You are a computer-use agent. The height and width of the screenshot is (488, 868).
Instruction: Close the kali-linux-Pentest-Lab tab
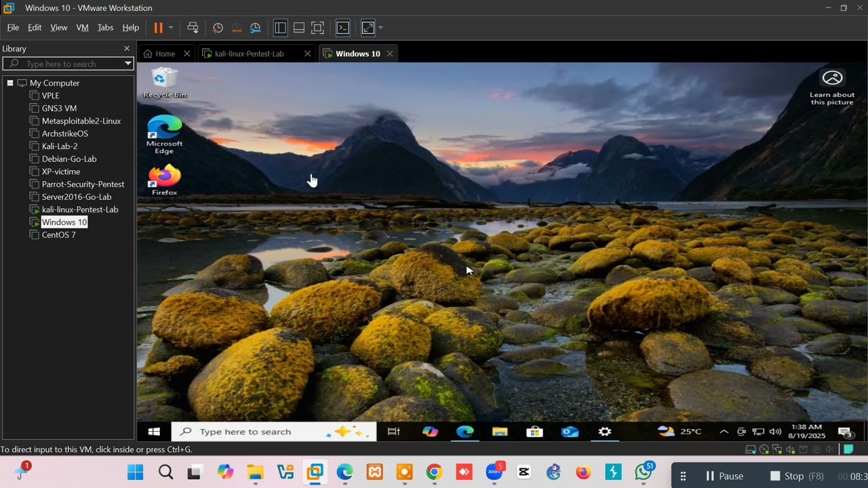click(x=307, y=54)
